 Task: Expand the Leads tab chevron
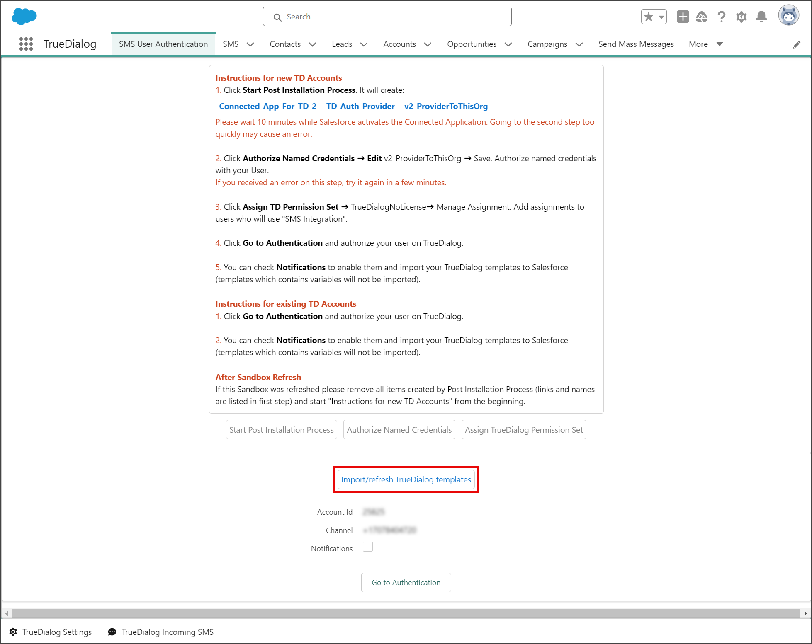[x=364, y=44]
